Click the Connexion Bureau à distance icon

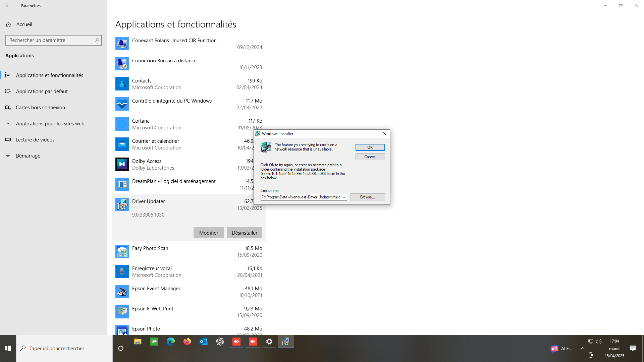tap(122, 64)
